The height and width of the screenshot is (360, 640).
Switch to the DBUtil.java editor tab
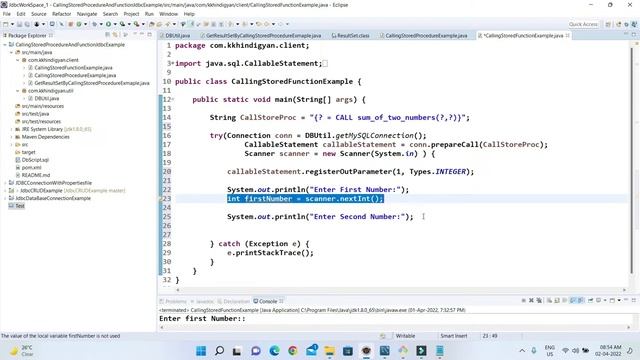pyautogui.click(x=176, y=36)
